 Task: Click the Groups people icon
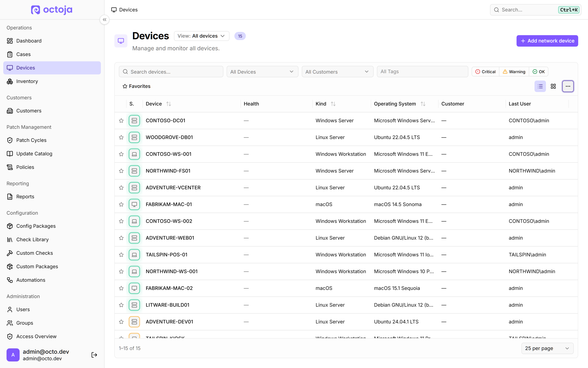[10, 323]
